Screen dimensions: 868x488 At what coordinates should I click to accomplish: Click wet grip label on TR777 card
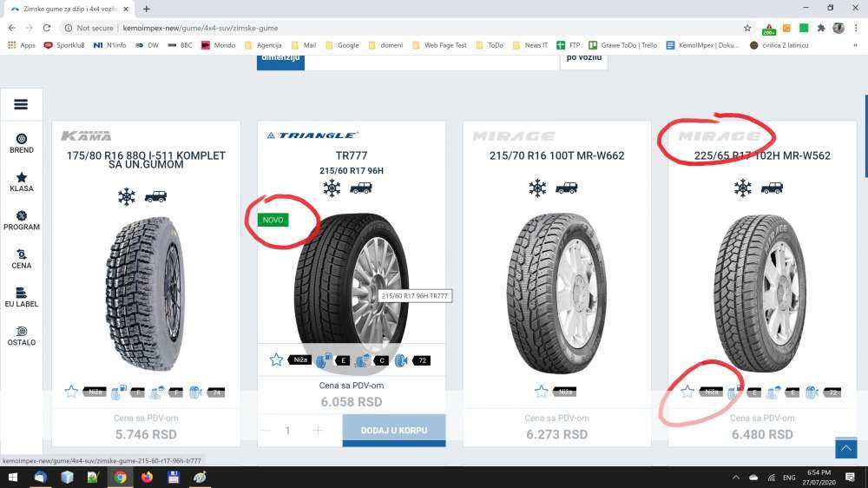[372, 360]
